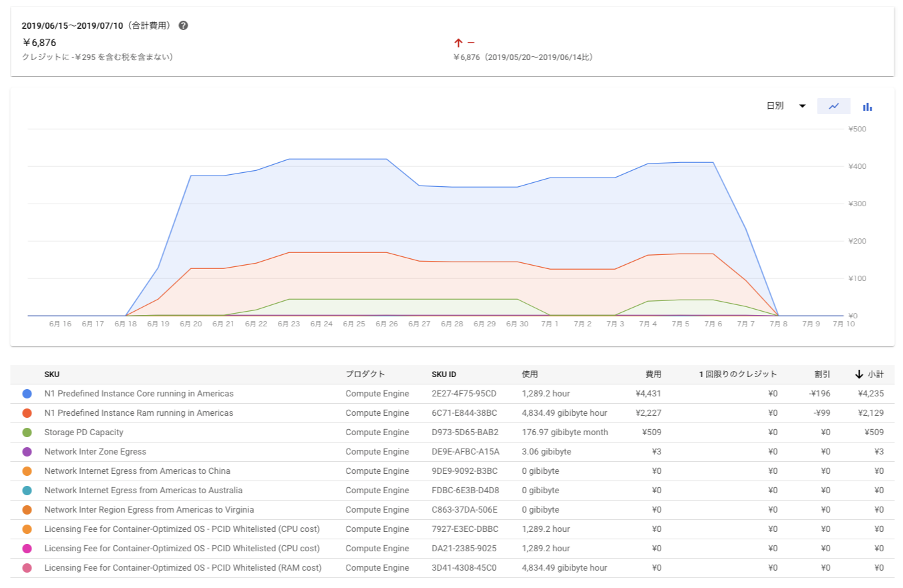Click swatch of Licensing Fee row DA21-2385-9025
The height and width of the screenshot is (588, 903).
27,549
